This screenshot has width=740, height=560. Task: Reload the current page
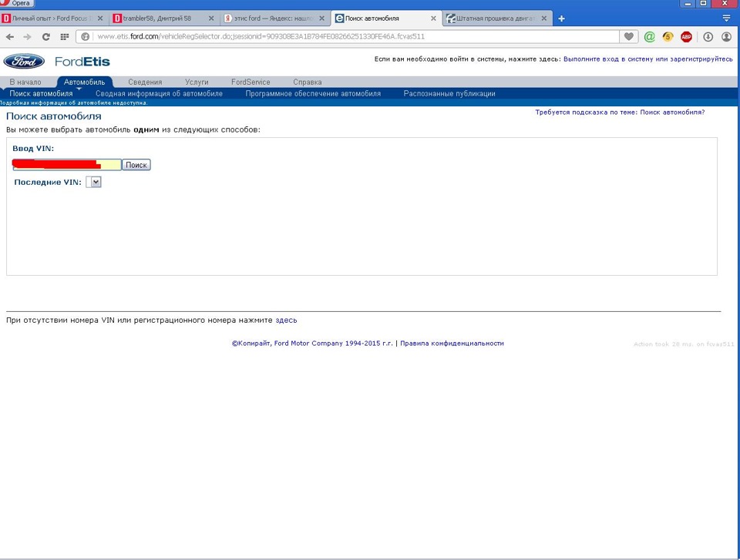point(45,37)
